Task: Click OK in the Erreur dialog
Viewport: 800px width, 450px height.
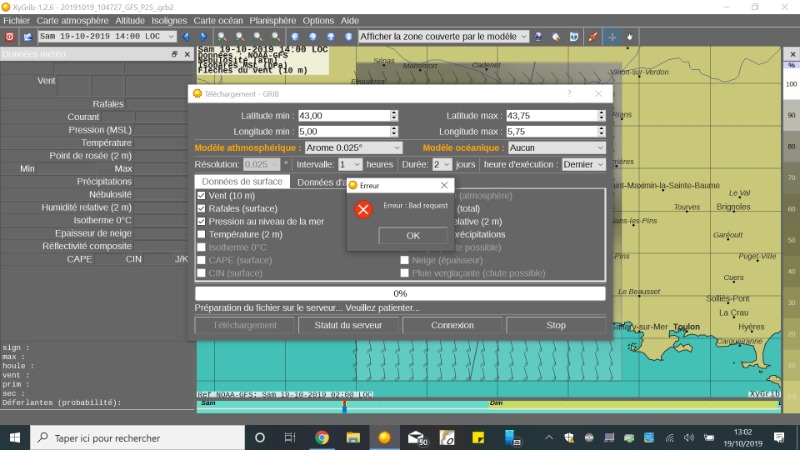Action: pyautogui.click(x=413, y=235)
